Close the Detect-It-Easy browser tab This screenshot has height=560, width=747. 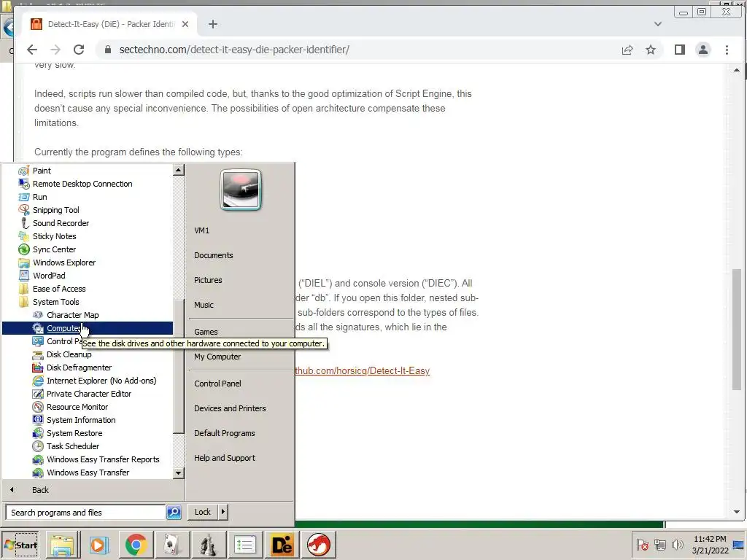click(x=185, y=24)
